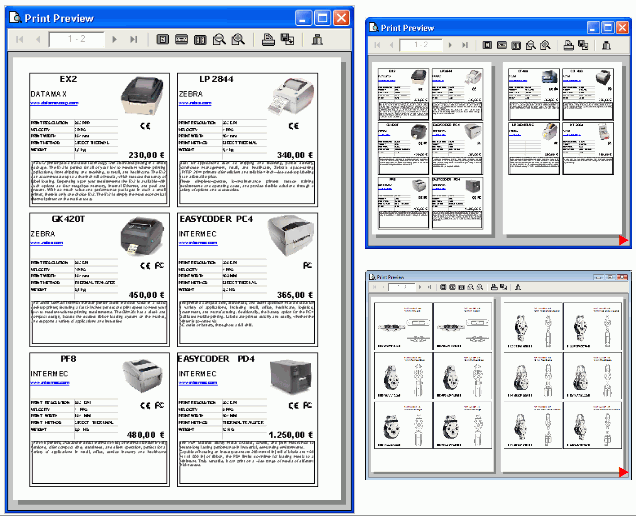Zoom out in lower-right preview window

pos(471,287)
